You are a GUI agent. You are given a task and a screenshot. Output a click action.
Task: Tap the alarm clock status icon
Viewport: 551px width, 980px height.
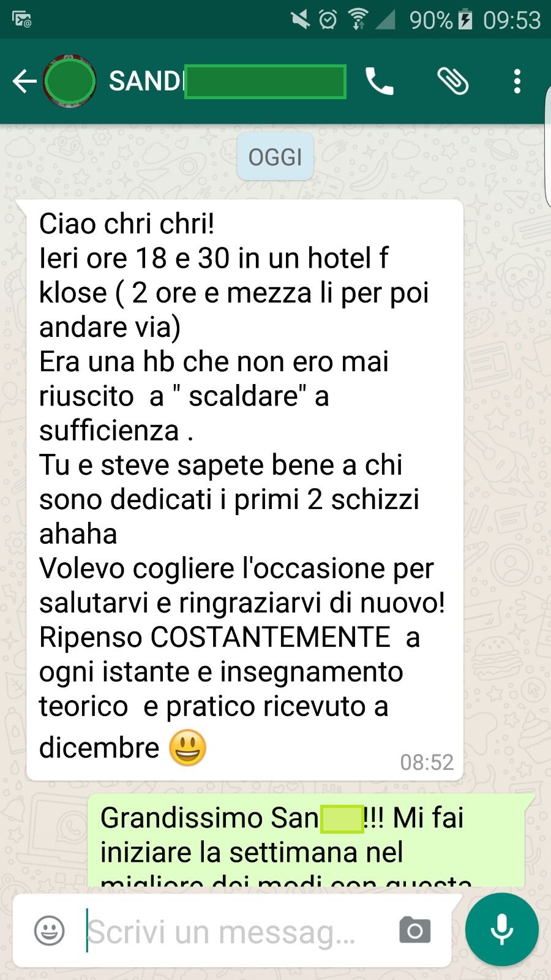pos(328,20)
